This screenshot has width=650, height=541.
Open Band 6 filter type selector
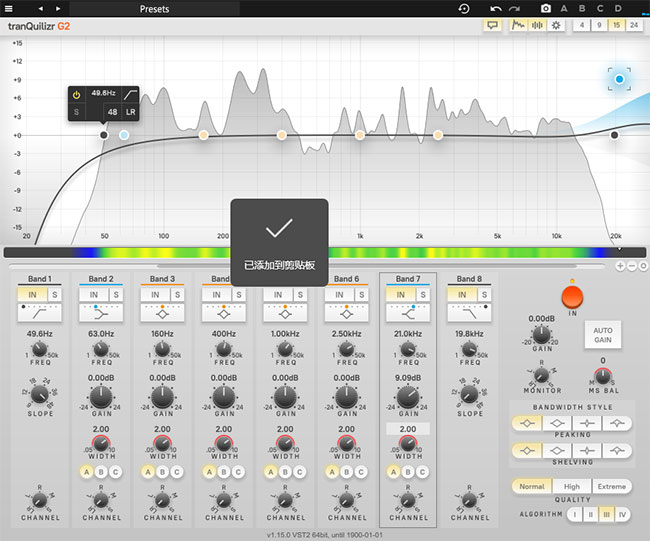pos(346,313)
